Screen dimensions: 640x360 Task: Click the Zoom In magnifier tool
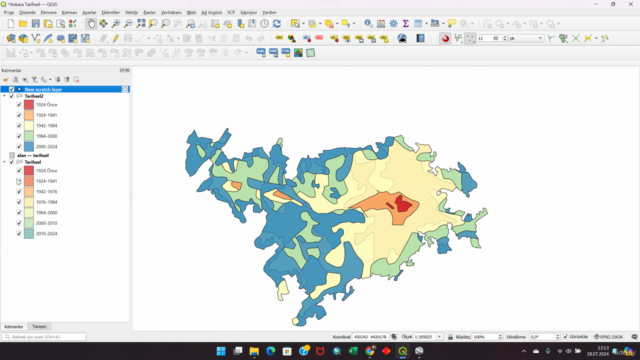coord(116,24)
